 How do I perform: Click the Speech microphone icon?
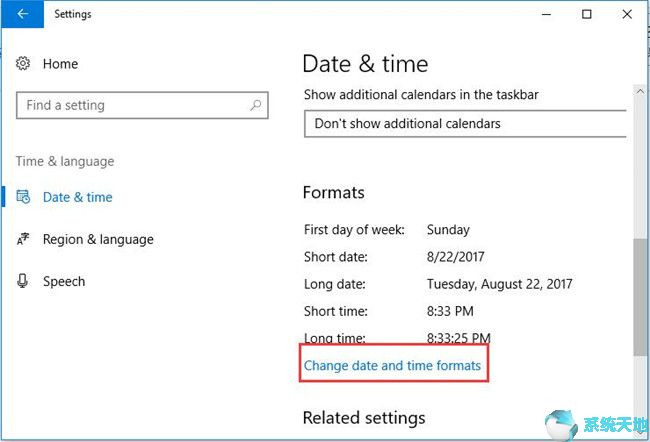(x=23, y=281)
